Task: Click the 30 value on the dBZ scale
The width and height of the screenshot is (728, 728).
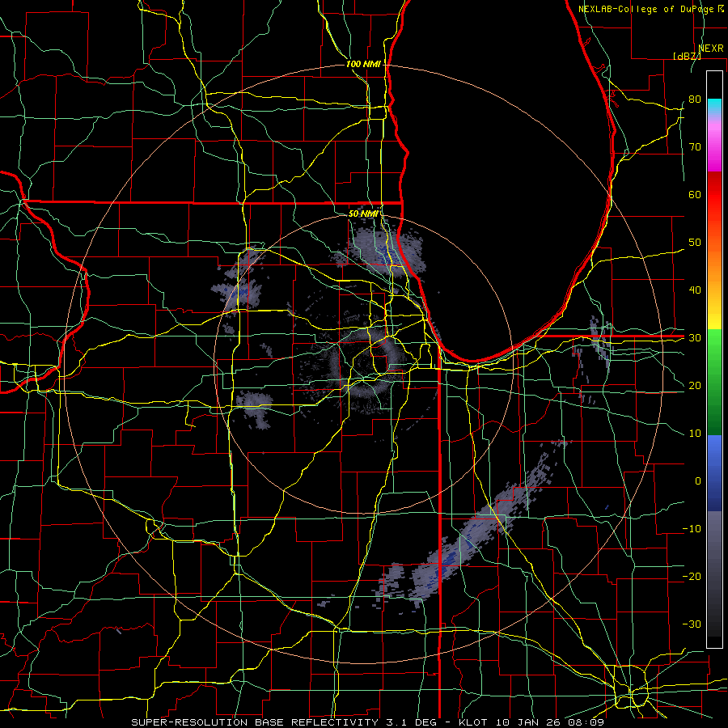Action: [x=695, y=338]
